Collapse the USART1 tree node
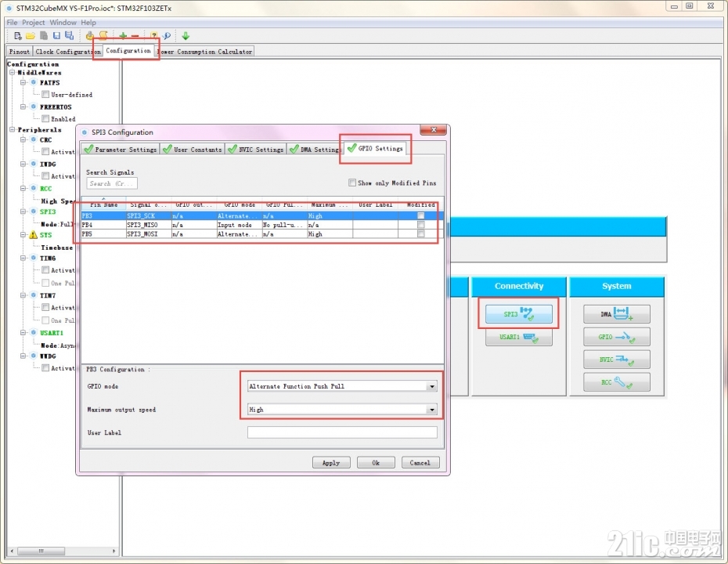728x564 pixels. 23,333
